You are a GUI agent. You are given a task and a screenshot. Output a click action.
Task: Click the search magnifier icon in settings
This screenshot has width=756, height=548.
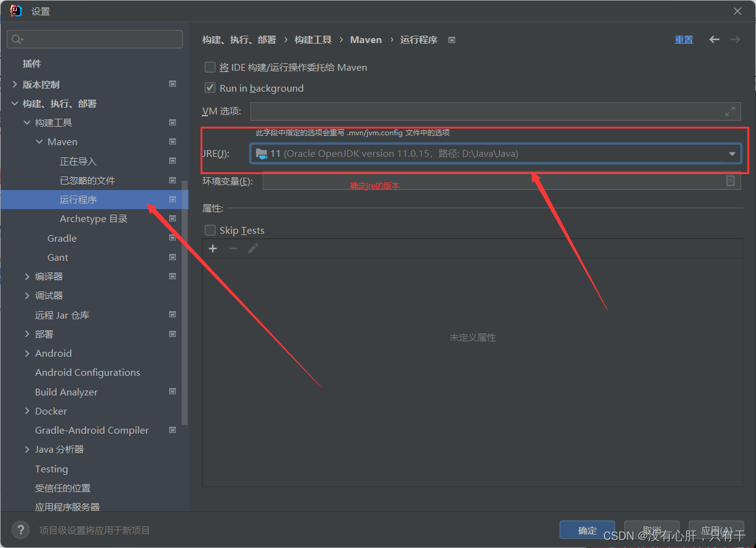pyautogui.click(x=16, y=39)
